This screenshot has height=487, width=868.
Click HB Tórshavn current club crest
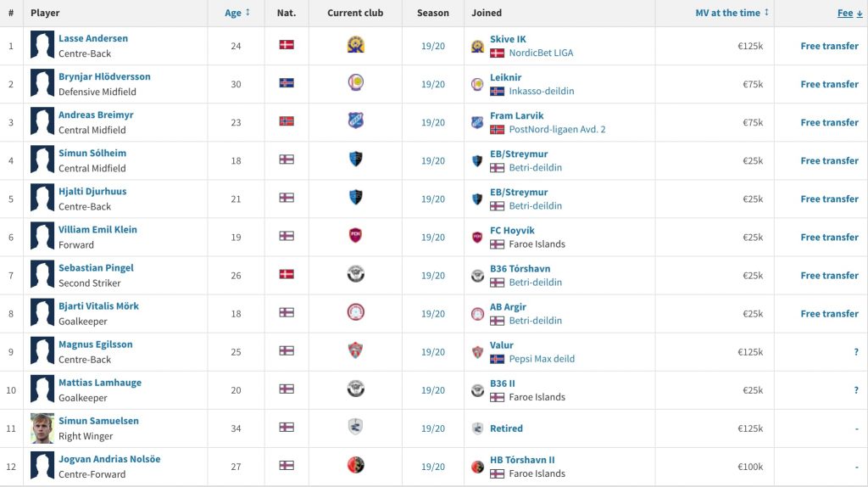click(x=355, y=466)
